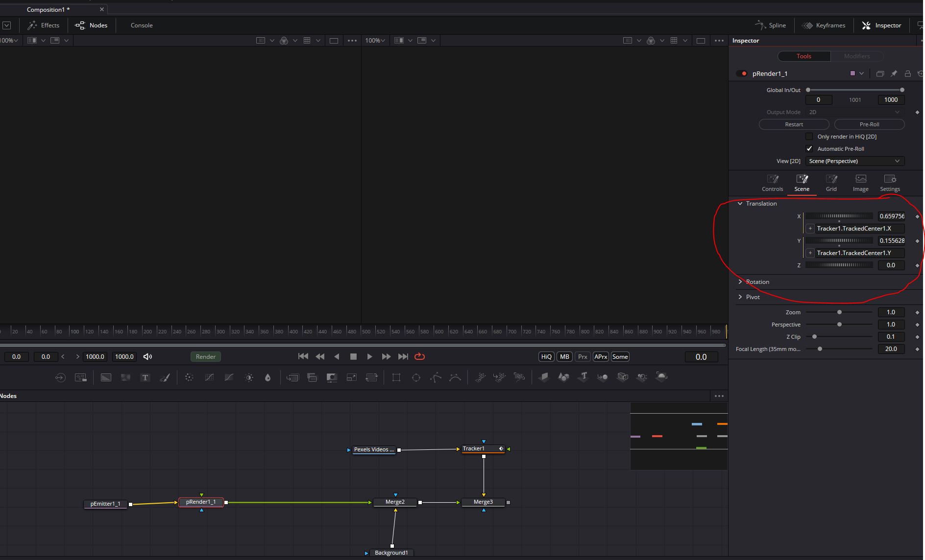The width and height of the screenshot is (925, 560).
Task: Open the Grid tab in inspector
Action: pyautogui.click(x=831, y=183)
